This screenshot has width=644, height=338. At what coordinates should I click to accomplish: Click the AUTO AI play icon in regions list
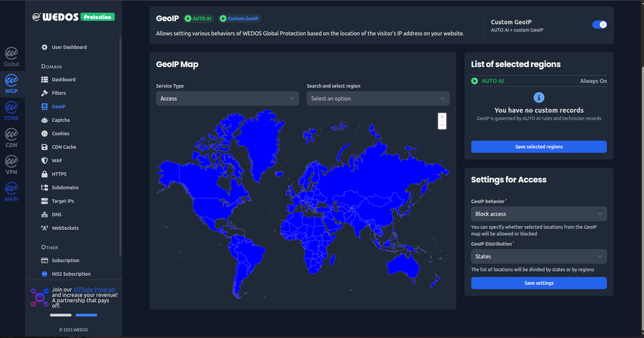pos(475,81)
